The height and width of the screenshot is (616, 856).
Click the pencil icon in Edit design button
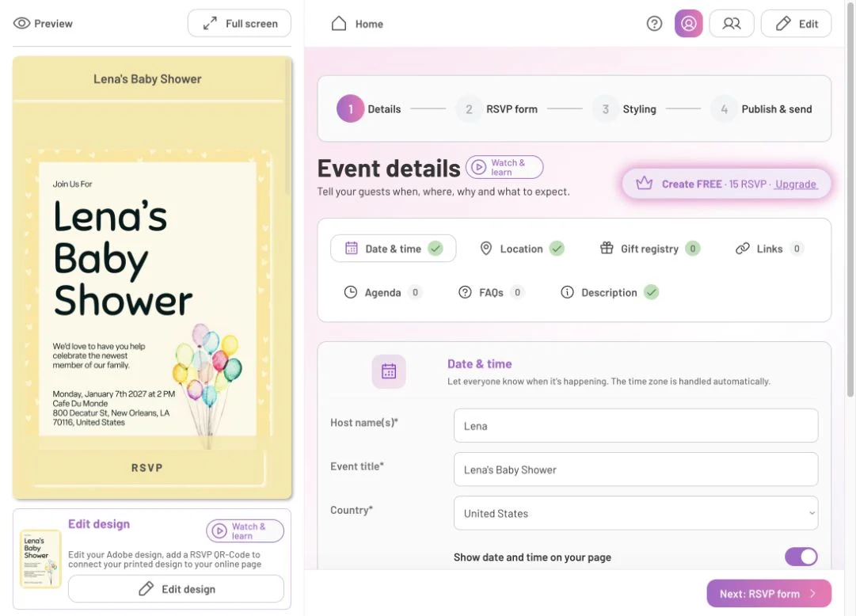point(146,589)
